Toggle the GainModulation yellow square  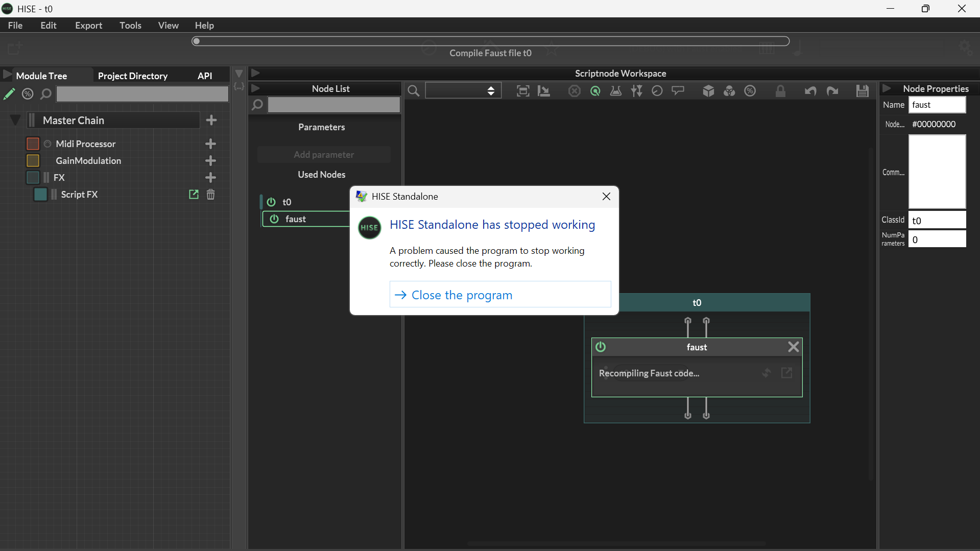pos(33,161)
